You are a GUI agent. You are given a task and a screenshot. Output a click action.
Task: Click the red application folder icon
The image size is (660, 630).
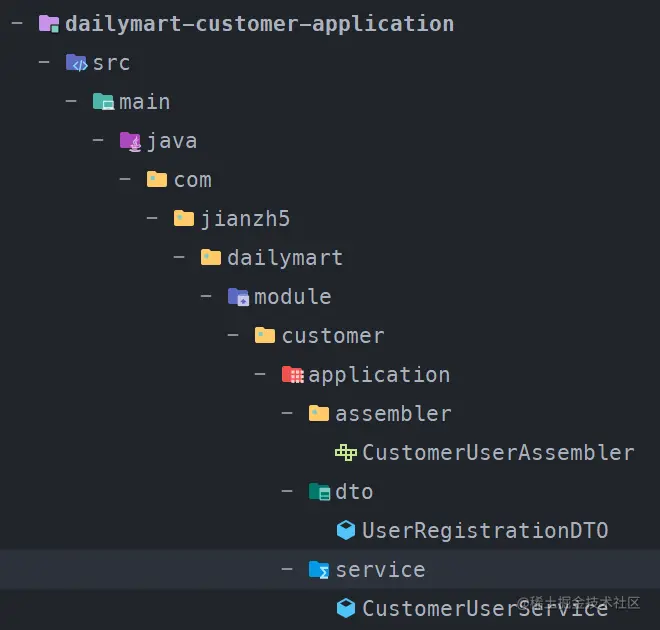293,375
